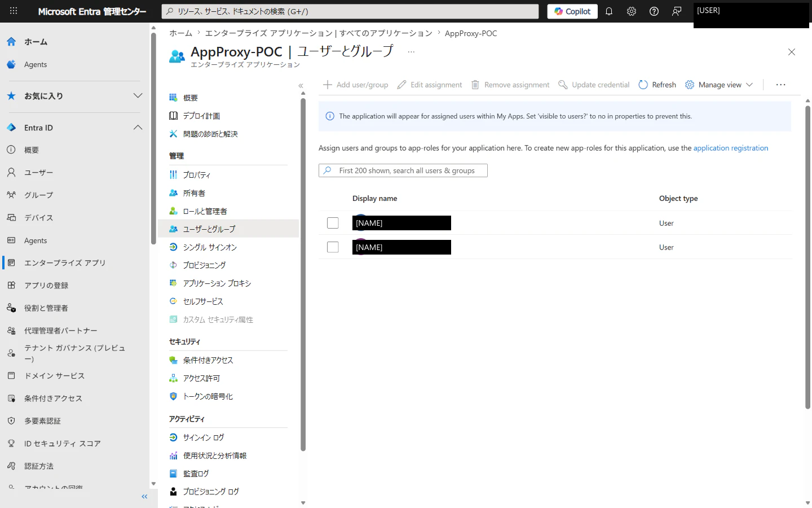Collapse the left sidebar double chevron
Viewport: 812px width, 508px height.
144,497
